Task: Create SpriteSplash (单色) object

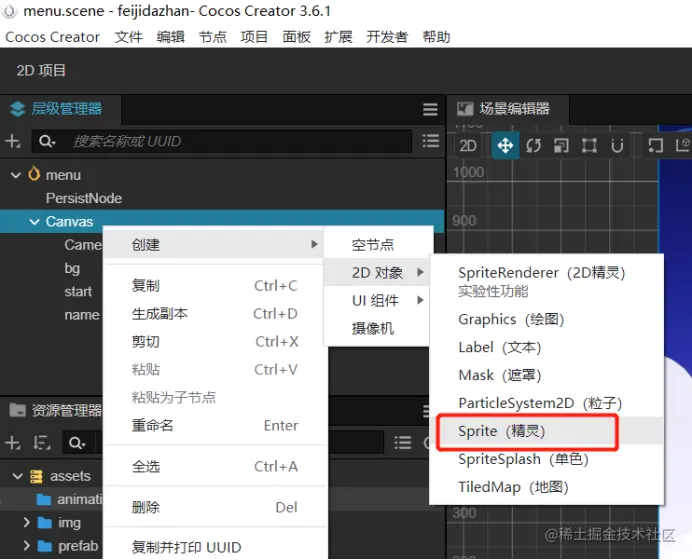Action: (x=546, y=459)
